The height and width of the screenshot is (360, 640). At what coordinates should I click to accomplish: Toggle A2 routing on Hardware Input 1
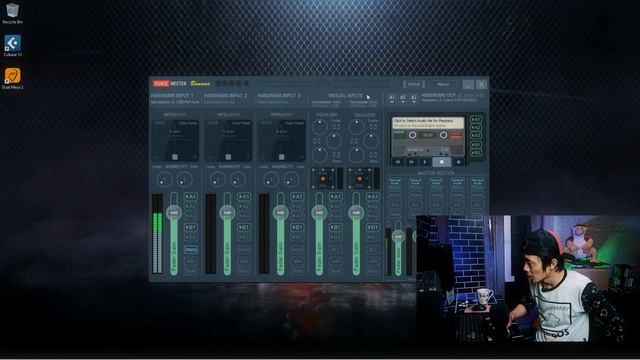pos(191,206)
